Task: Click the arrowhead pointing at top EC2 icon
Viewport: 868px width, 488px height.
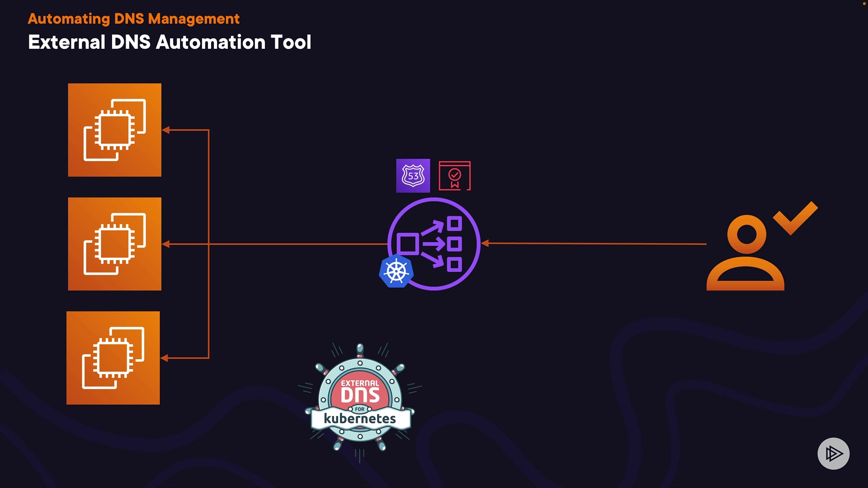Action: 166,130
